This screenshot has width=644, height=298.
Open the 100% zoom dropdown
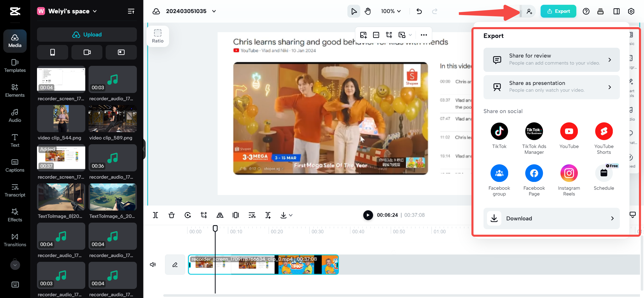390,11
